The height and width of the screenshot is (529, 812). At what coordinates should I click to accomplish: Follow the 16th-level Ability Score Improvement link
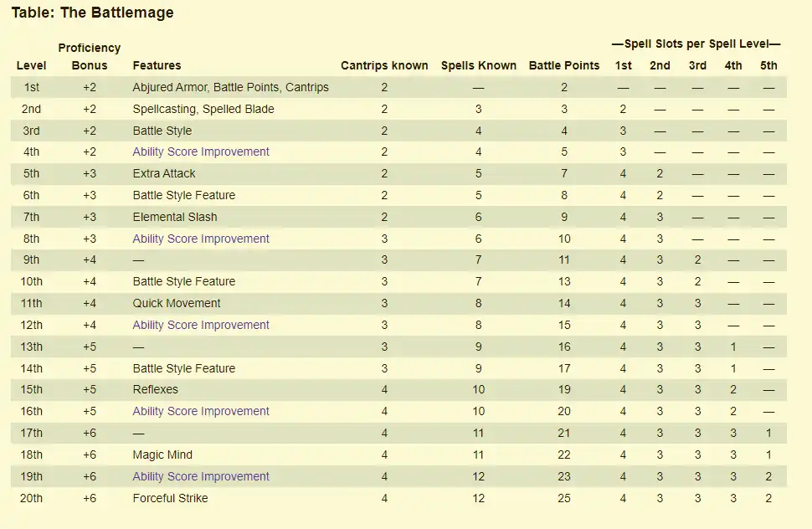click(201, 411)
